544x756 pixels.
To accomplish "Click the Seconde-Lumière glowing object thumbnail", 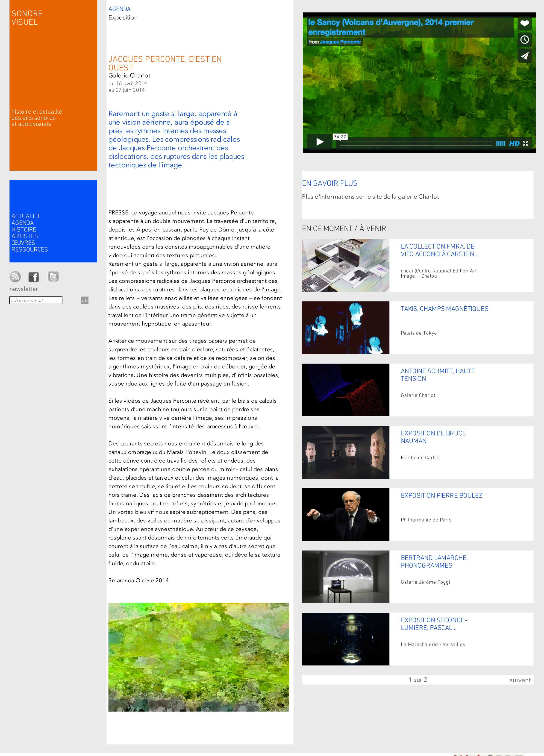I will coord(346,639).
